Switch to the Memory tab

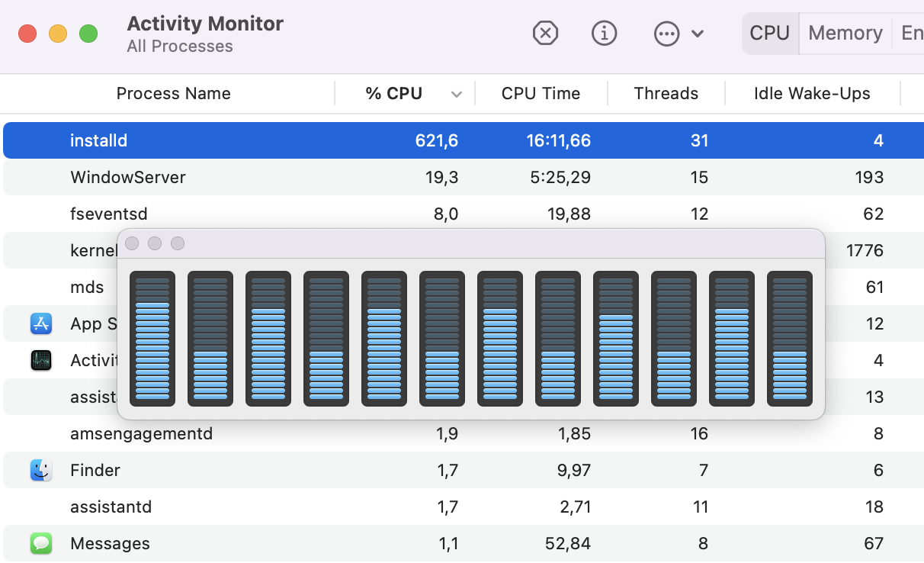tap(845, 34)
